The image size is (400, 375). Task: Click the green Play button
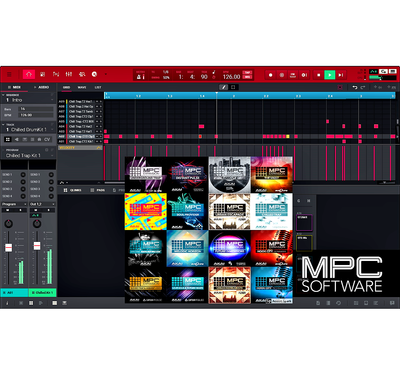coord(330,75)
